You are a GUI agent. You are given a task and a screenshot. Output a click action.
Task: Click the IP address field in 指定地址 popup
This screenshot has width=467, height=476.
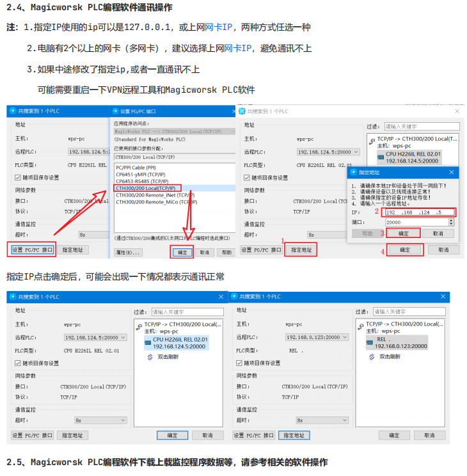coord(419,212)
